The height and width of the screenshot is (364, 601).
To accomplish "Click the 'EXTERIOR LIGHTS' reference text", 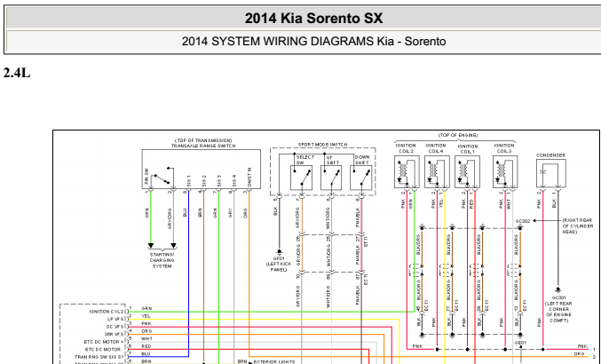I will (x=274, y=361).
